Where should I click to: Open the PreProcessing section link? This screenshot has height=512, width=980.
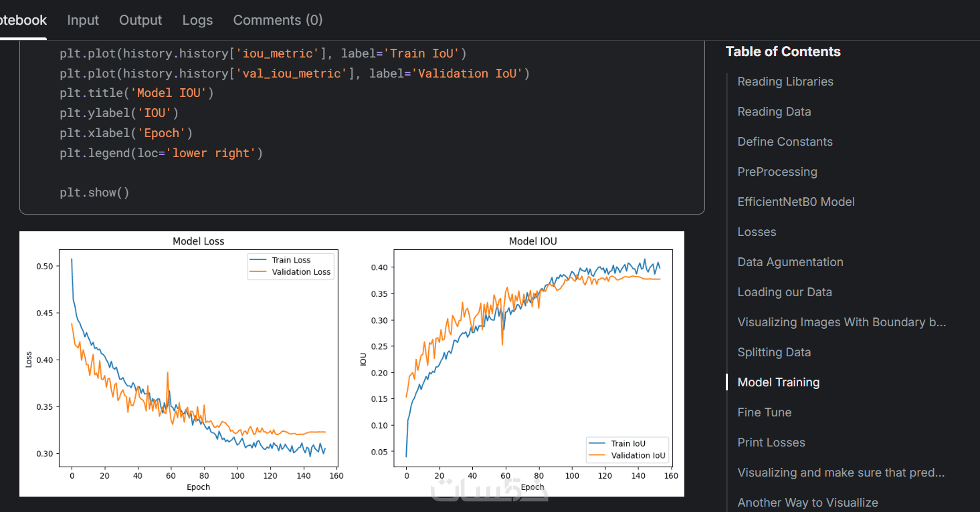click(x=777, y=172)
